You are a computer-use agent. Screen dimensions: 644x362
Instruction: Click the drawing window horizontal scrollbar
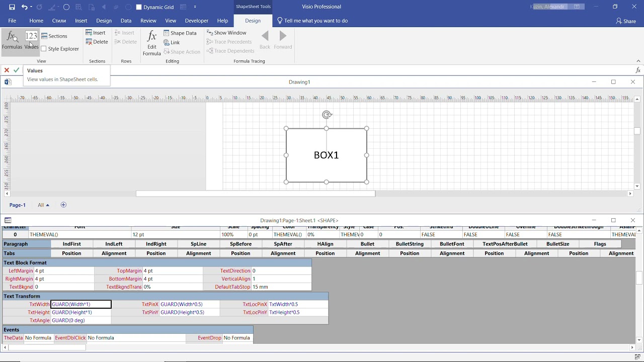point(255,194)
